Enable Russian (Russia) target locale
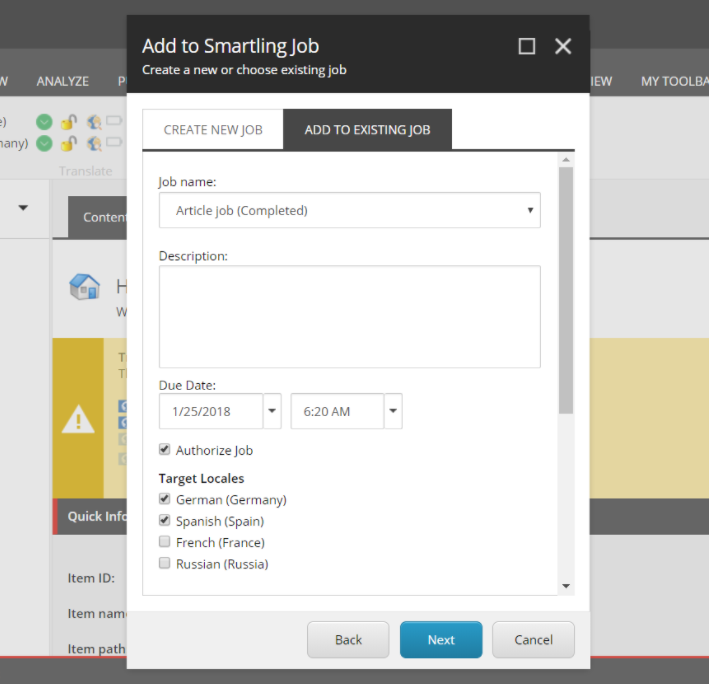 [164, 563]
